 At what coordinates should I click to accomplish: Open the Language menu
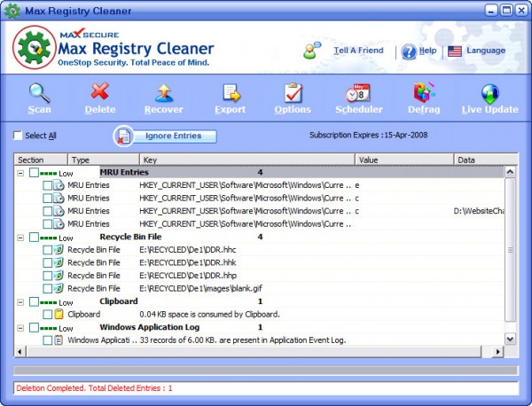pos(485,51)
